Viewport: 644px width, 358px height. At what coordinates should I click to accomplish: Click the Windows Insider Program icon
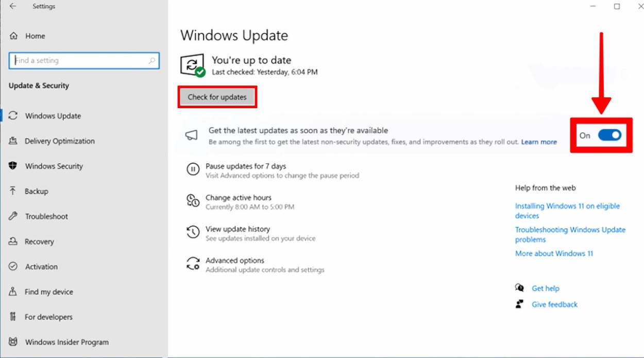point(13,342)
